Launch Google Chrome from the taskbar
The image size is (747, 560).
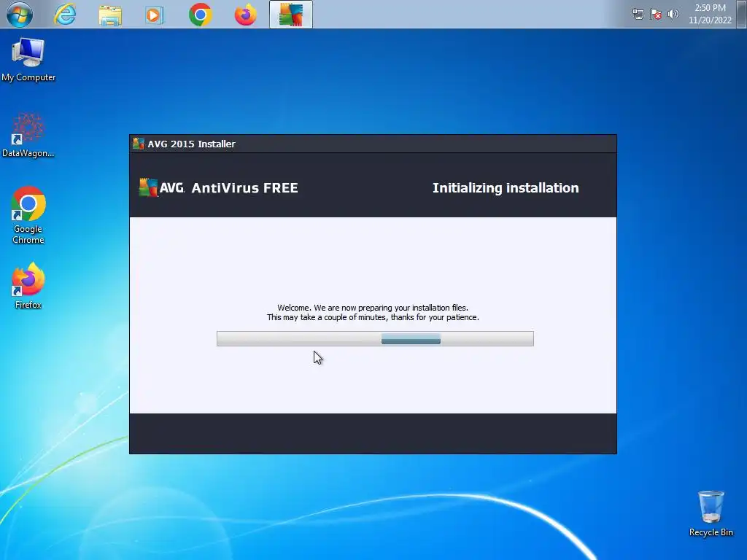pyautogui.click(x=200, y=15)
